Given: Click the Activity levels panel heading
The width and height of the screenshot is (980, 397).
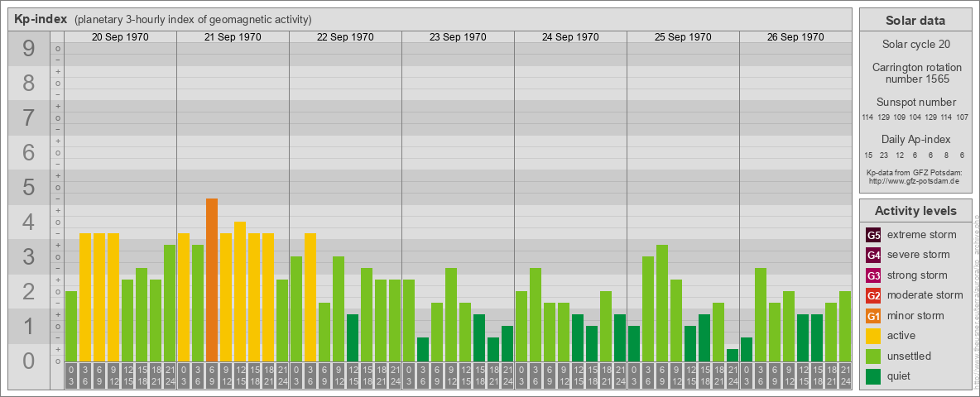Looking at the screenshot, I should coord(915,211).
